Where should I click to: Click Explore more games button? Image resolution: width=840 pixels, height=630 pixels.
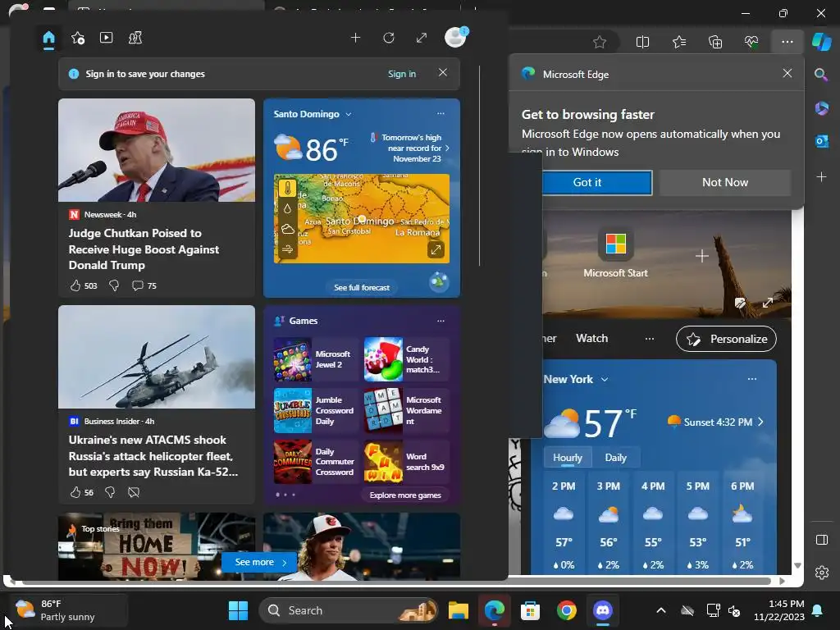click(405, 495)
